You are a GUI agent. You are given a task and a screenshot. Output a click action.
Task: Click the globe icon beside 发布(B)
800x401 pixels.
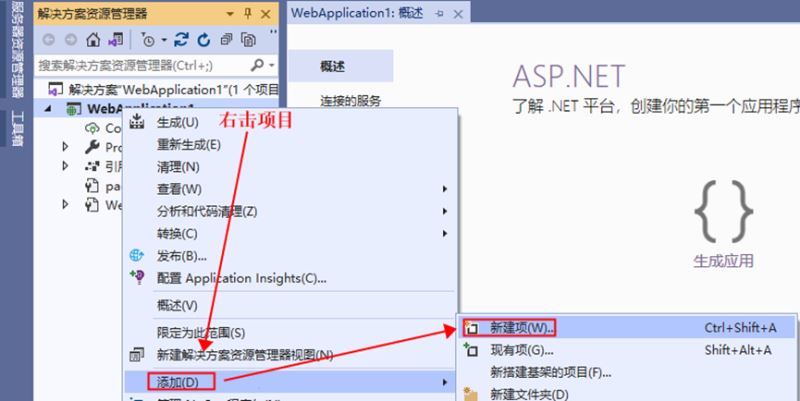[x=137, y=256]
